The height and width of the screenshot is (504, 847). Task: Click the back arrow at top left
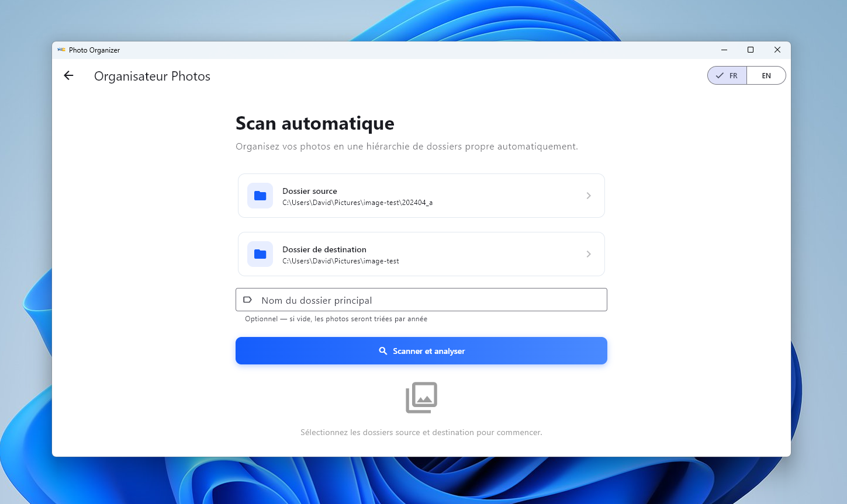click(68, 75)
